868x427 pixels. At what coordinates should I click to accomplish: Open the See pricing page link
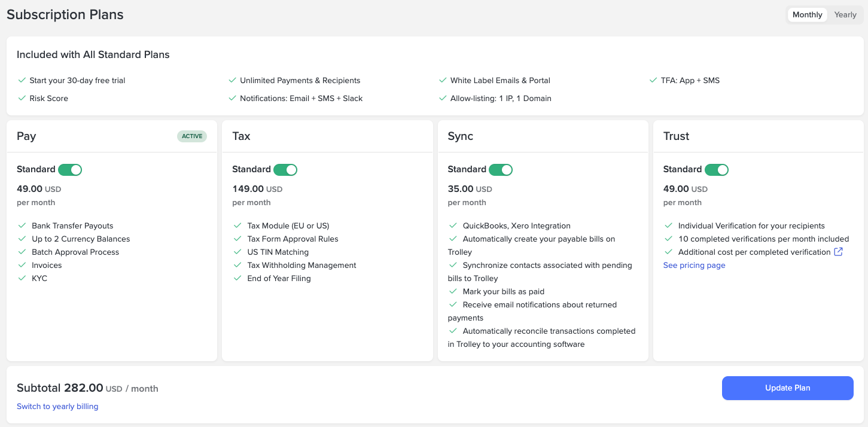pyautogui.click(x=694, y=266)
